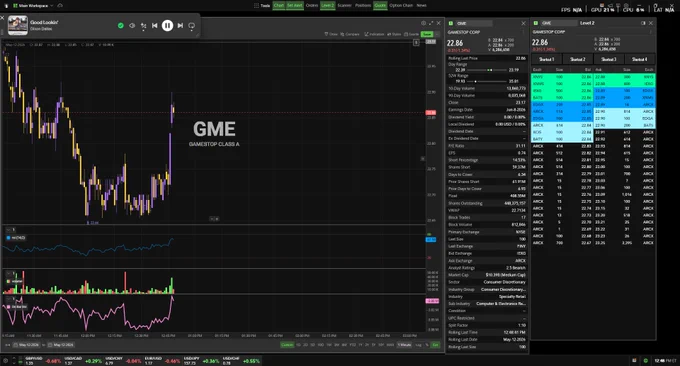Screen dimensions: 680x366
Task: Open the chart Styles menu
Action: pyautogui.click(x=394, y=34)
